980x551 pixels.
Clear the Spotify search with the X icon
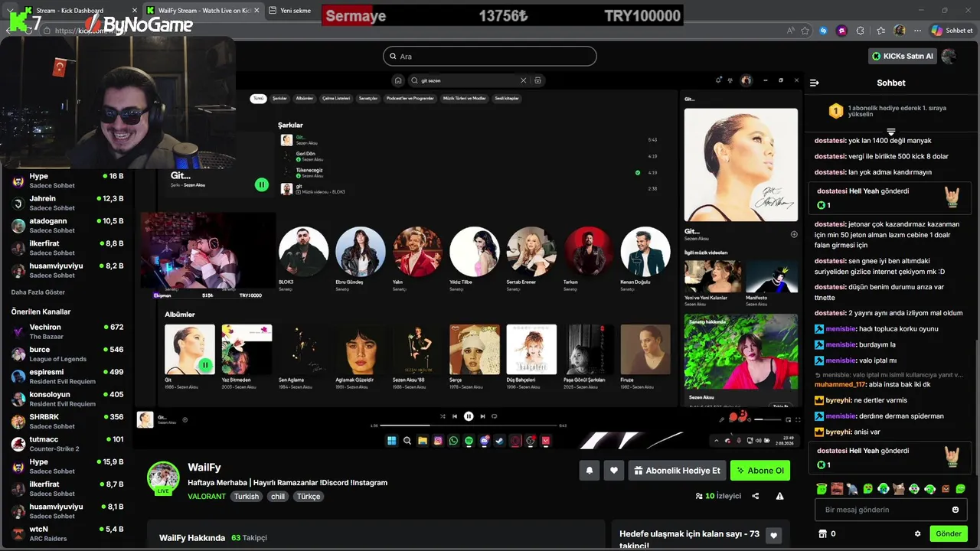pos(524,80)
